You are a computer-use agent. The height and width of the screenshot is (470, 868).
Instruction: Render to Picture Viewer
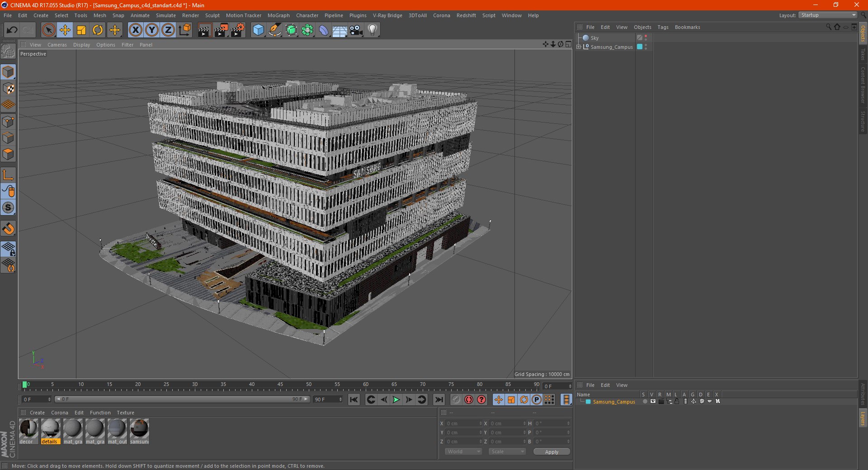point(221,30)
